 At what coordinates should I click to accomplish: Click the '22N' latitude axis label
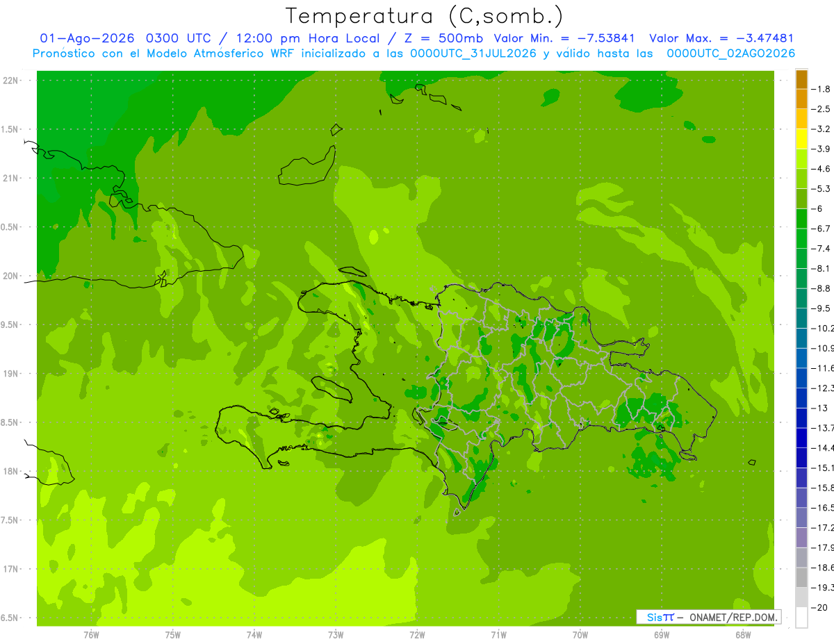(x=12, y=81)
